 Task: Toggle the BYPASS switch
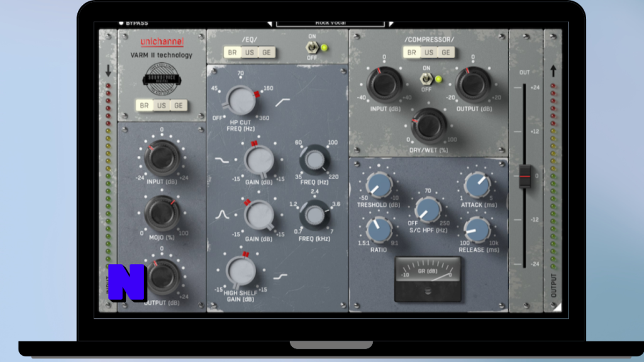tap(133, 23)
